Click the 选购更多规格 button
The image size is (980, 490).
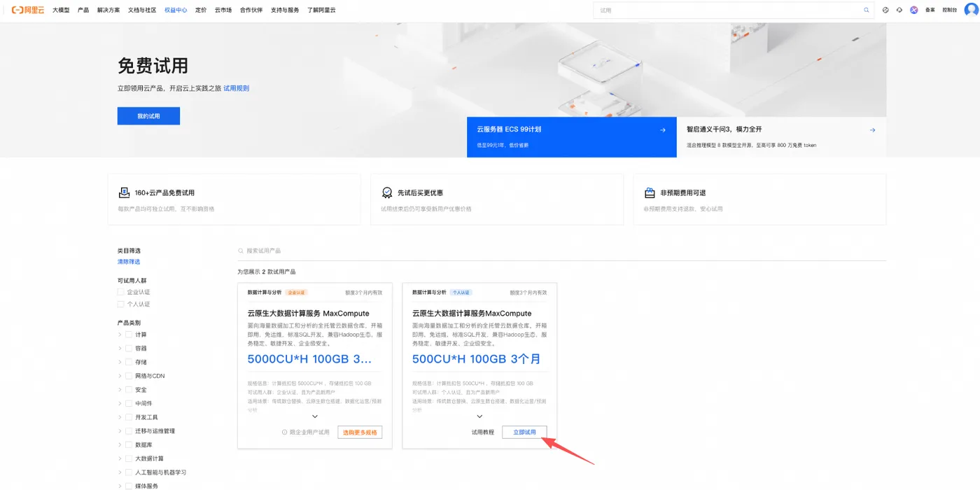(x=360, y=433)
